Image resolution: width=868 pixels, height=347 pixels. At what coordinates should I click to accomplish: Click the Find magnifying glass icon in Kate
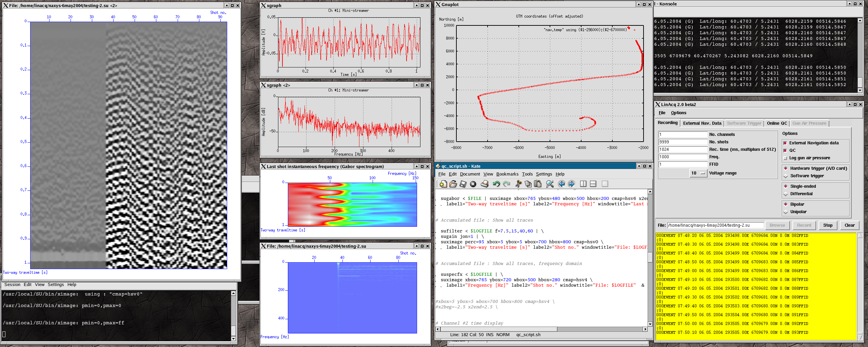tap(550, 184)
